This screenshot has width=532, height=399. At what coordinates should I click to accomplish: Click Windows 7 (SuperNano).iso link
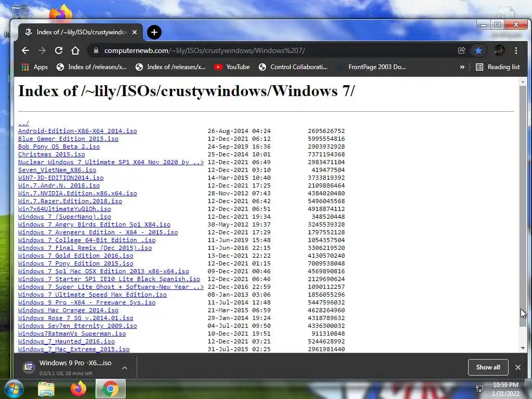pyautogui.click(x=64, y=217)
